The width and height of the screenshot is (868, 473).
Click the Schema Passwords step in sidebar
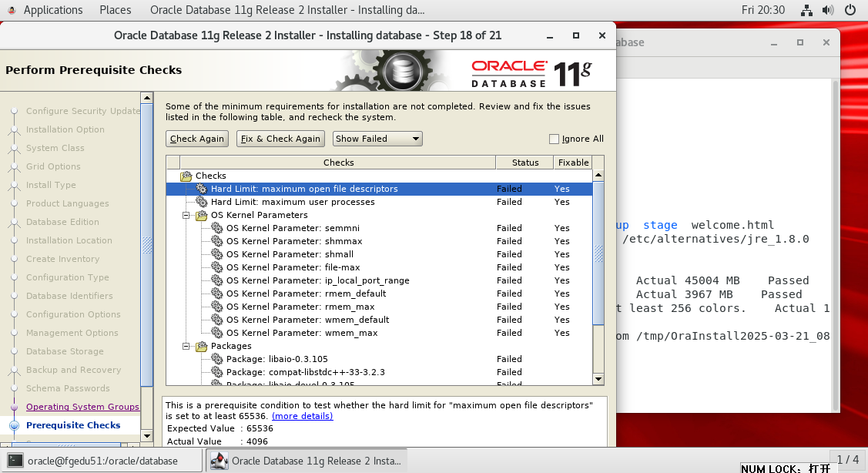68,388
